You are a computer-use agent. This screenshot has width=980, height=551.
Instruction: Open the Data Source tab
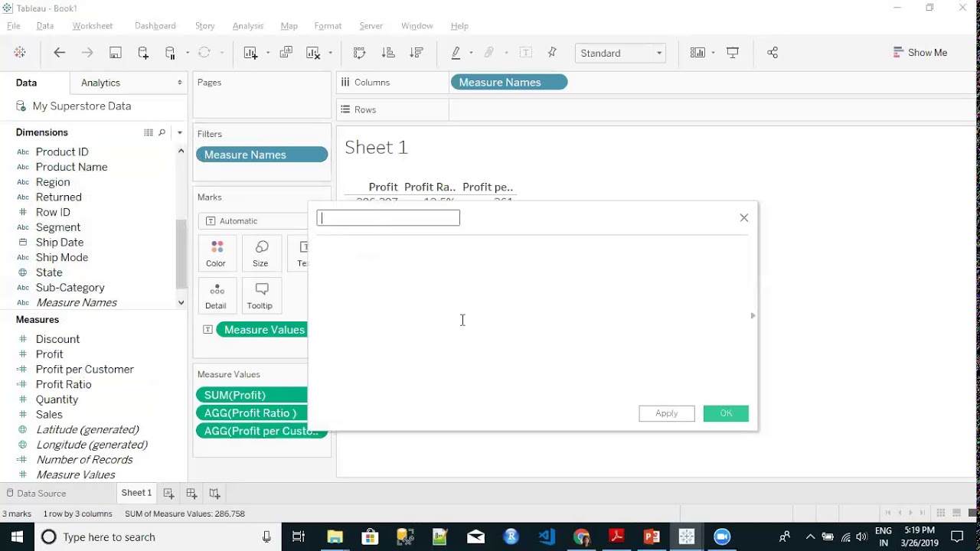click(35, 493)
